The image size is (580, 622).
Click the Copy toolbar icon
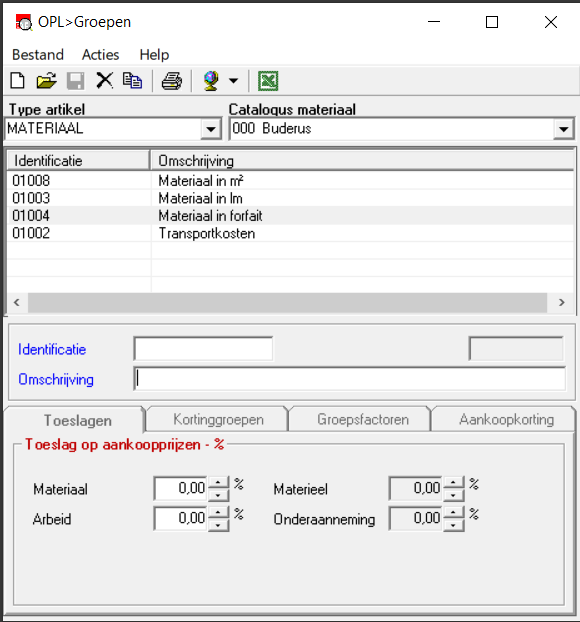pos(133,81)
